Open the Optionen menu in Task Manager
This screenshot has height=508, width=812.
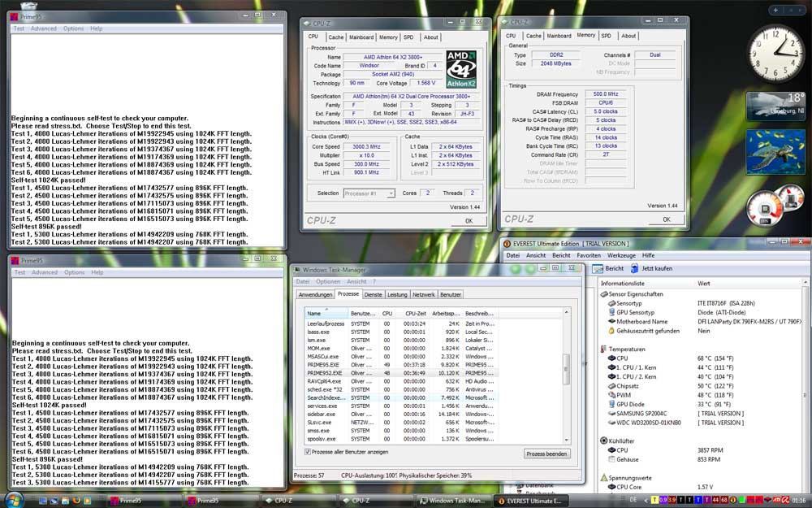(328, 281)
